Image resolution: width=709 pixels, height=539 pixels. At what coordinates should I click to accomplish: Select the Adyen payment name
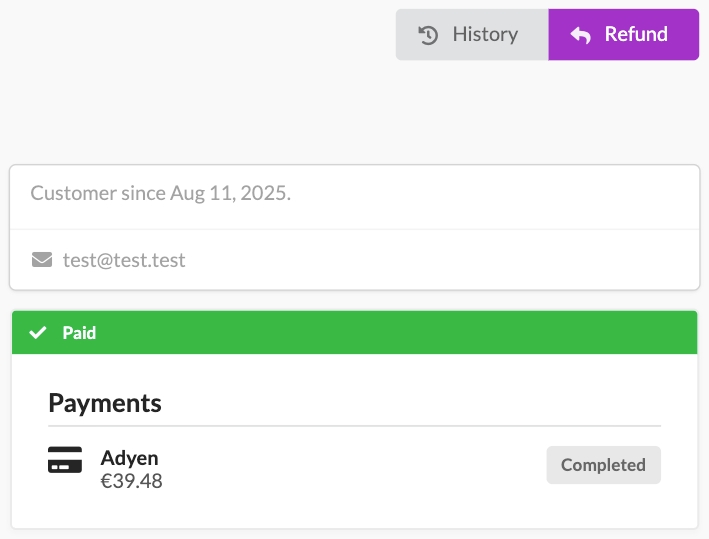(x=130, y=458)
